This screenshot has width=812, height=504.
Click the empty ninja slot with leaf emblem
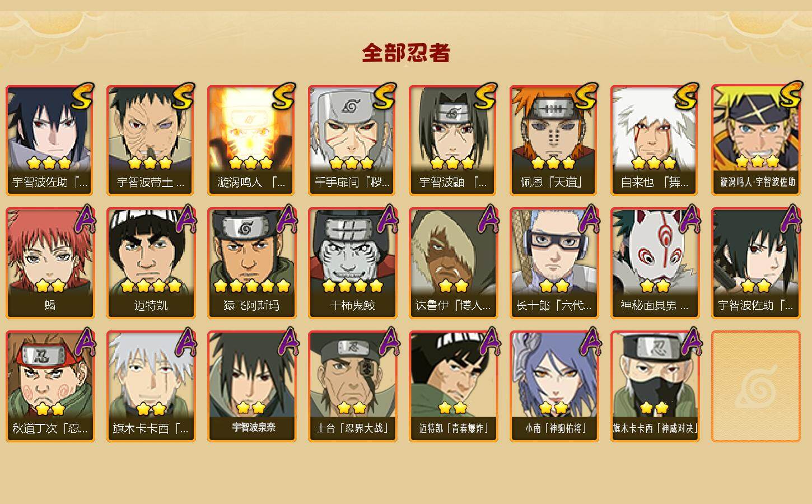click(756, 386)
